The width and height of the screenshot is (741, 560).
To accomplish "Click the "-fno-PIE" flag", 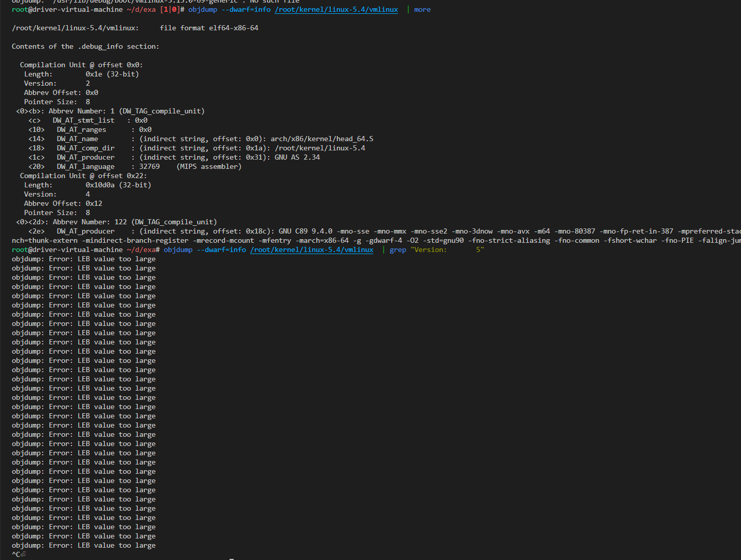I will coord(677,240).
